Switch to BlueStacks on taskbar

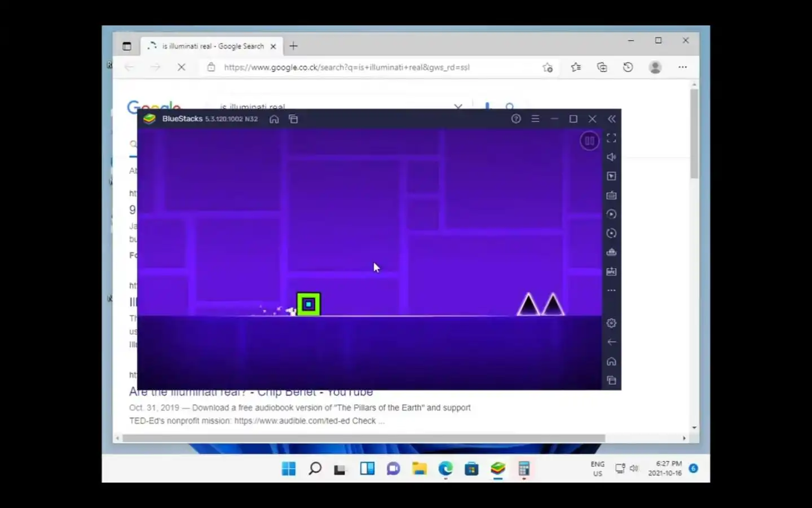click(x=497, y=468)
